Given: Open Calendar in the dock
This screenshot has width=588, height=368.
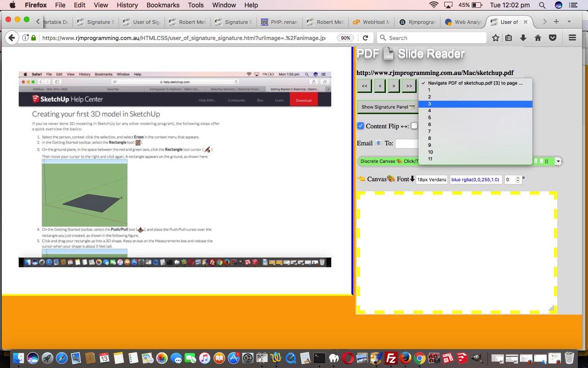Looking at the screenshot, I should [104, 358].
